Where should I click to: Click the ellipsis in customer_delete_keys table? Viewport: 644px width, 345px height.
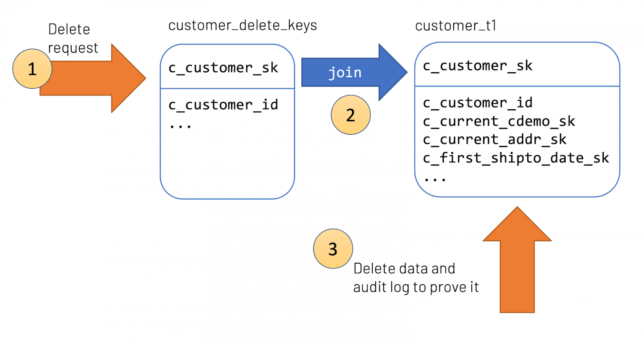point(180,125)
